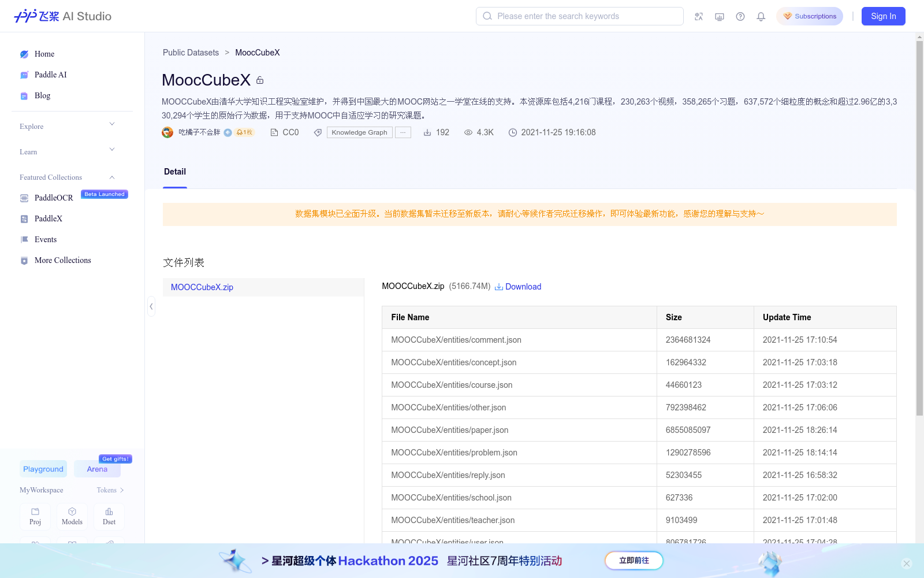
Task: Open help via the question mark icon
Action: coord(740,16)
